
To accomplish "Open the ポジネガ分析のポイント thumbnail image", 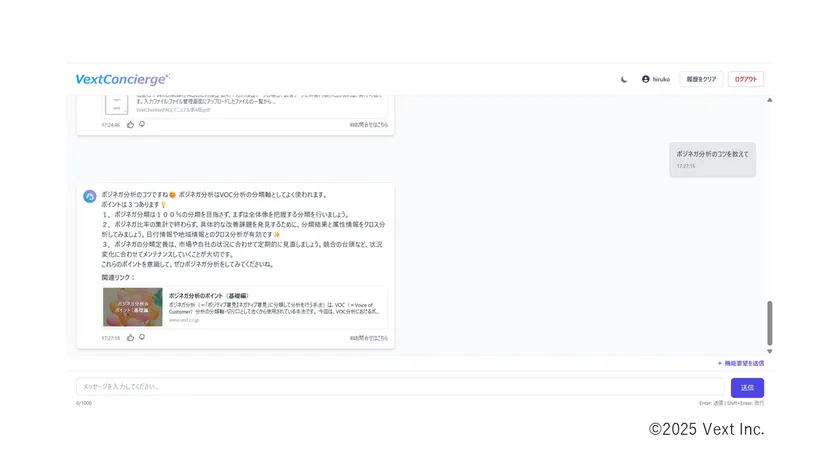I will coord(133,307).
